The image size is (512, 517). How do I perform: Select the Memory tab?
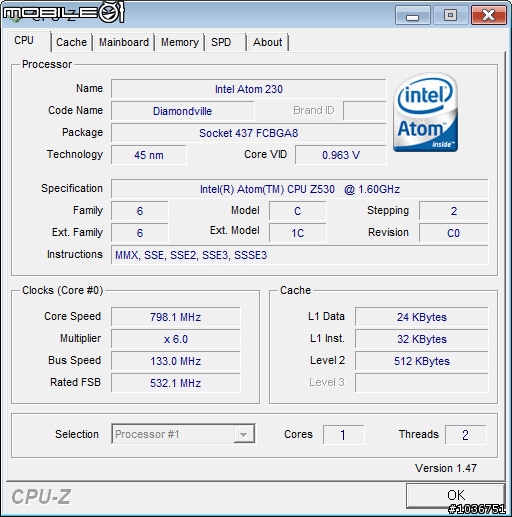[180, 42]
